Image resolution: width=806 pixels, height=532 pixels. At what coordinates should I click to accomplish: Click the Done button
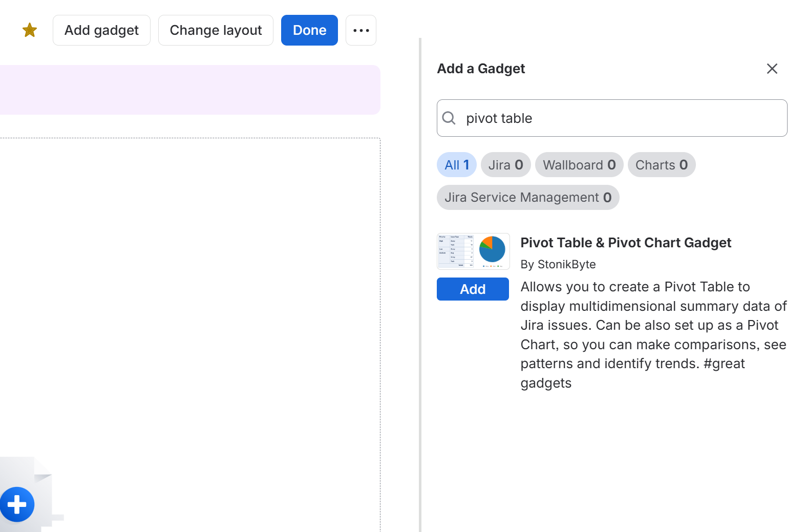click(309, 30)
